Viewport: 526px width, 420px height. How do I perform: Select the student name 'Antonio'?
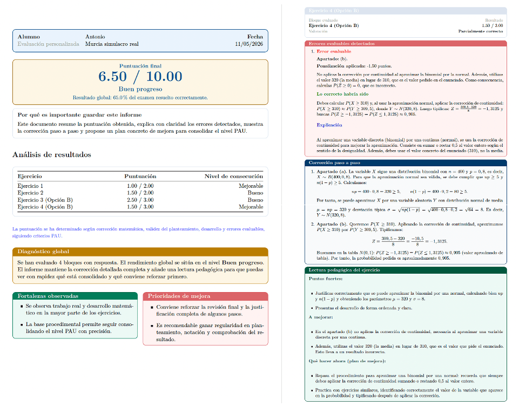[95, 37]
